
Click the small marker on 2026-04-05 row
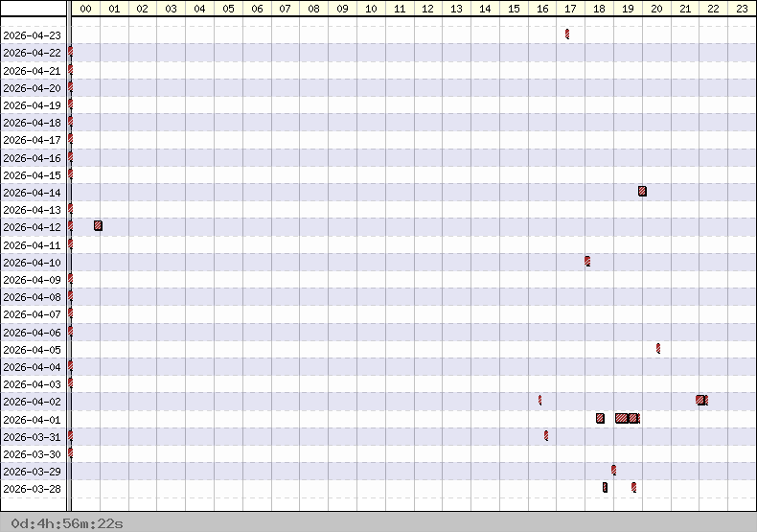[657, 348]
